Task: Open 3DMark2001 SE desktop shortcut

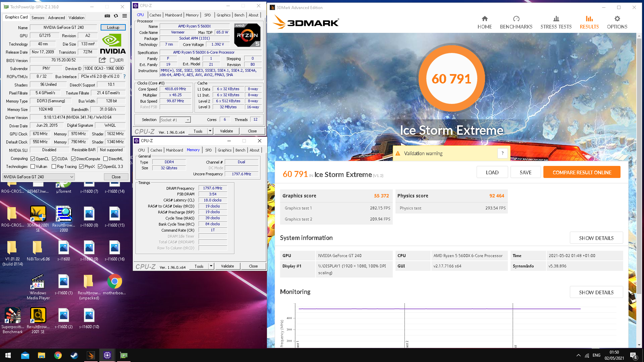Action: (38, 219)
